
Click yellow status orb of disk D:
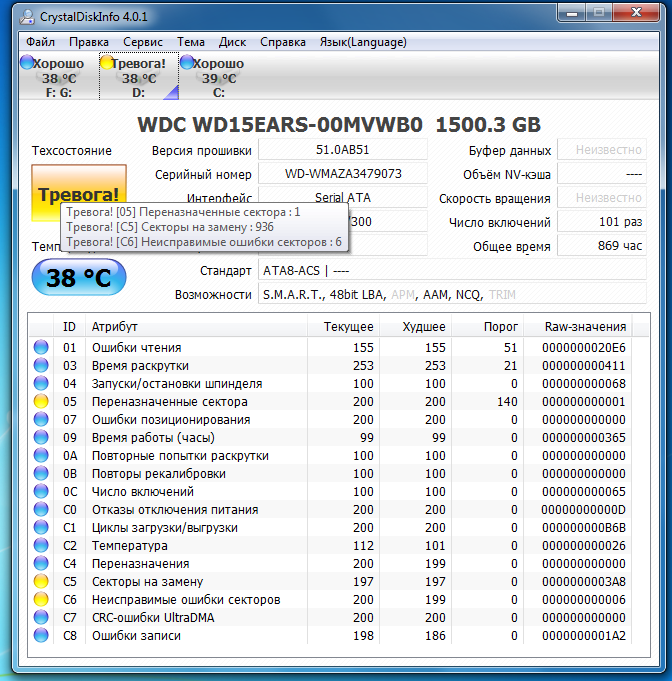point(107,62)
